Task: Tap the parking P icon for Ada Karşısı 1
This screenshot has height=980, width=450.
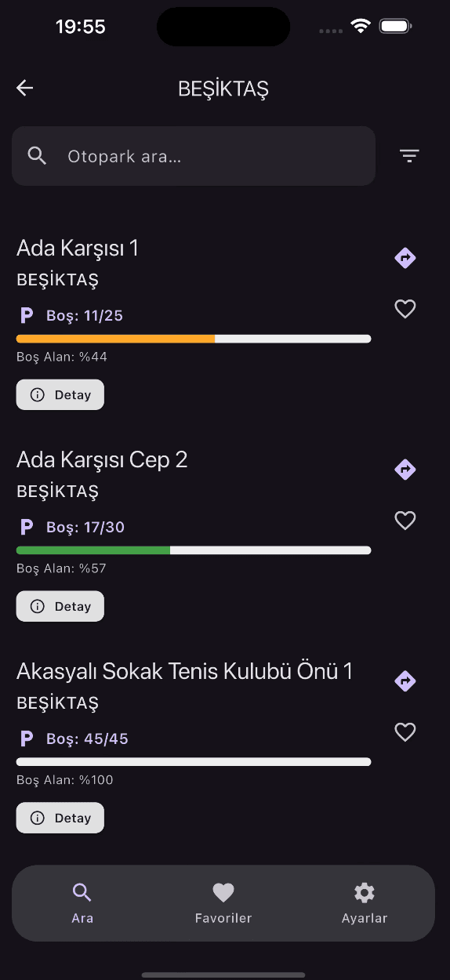Action: coord(27,315)
